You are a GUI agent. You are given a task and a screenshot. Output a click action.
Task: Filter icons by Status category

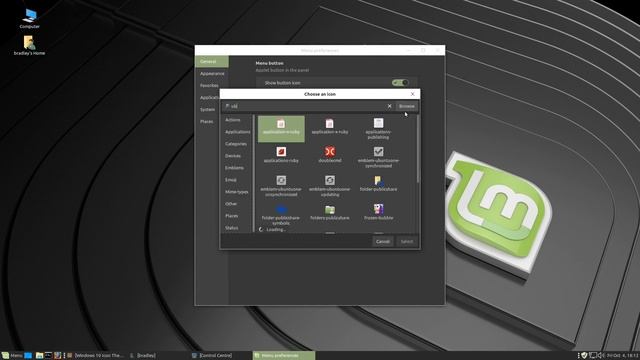pyautogui.click(x=231, y=228)
